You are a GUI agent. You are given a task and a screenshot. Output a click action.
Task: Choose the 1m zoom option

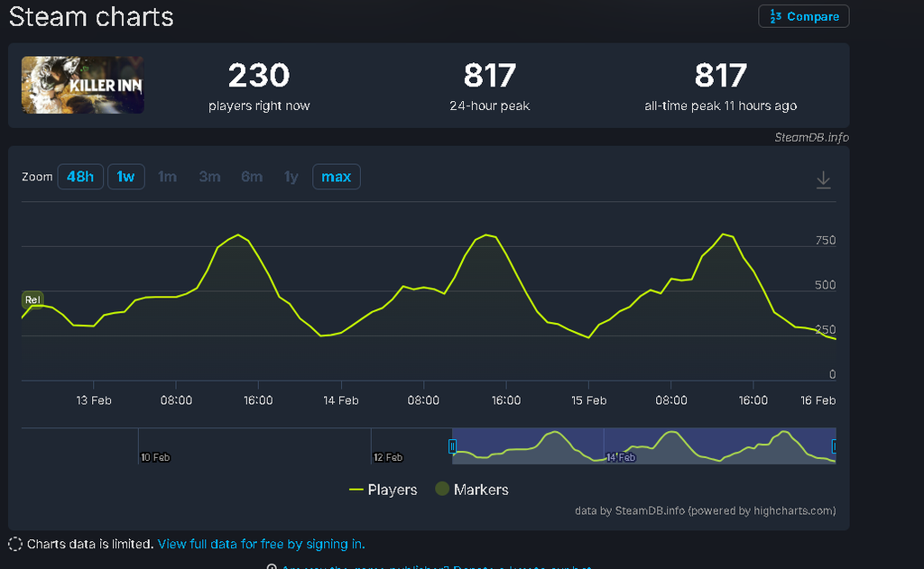pyautogui.click(x=167, y=177)
